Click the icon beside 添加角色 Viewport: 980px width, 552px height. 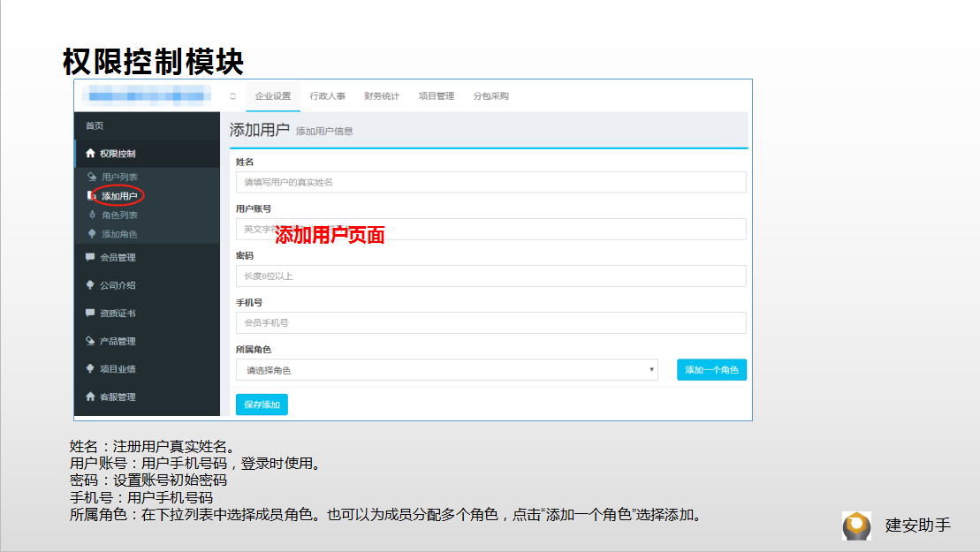(x=92, y=233)
